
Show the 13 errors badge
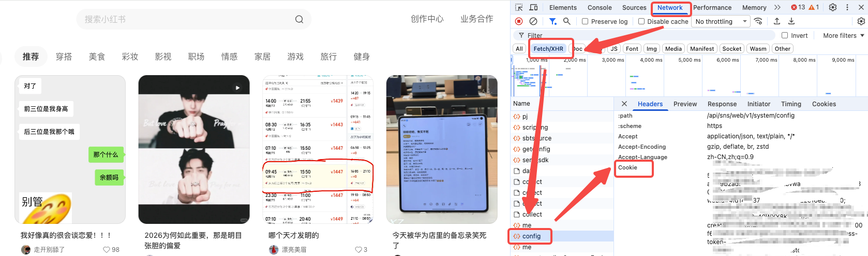[x=798, y=7]
